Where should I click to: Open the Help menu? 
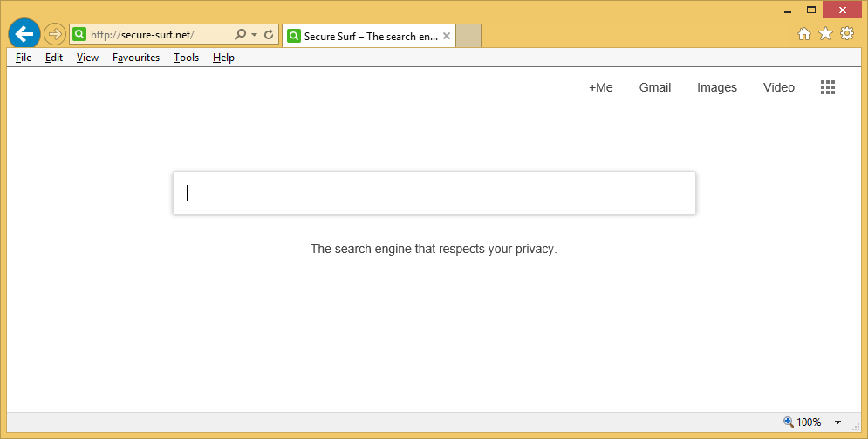223,58
